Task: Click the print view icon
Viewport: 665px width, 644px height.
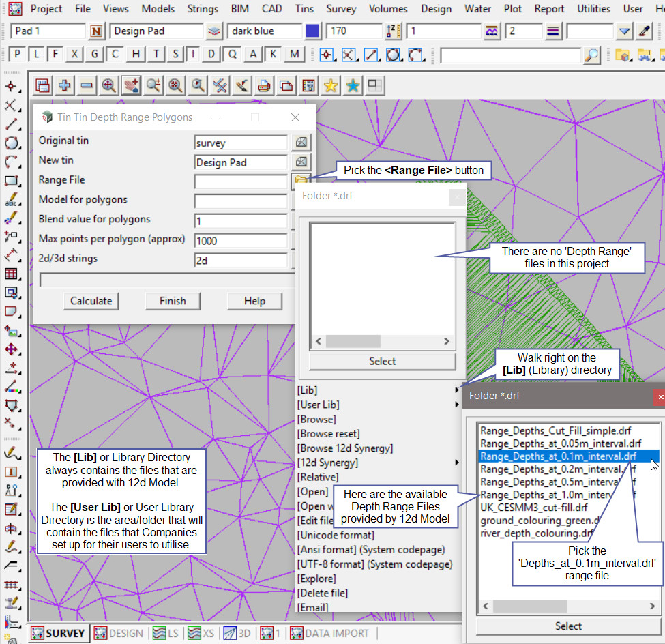Action: tap(264, 85)
